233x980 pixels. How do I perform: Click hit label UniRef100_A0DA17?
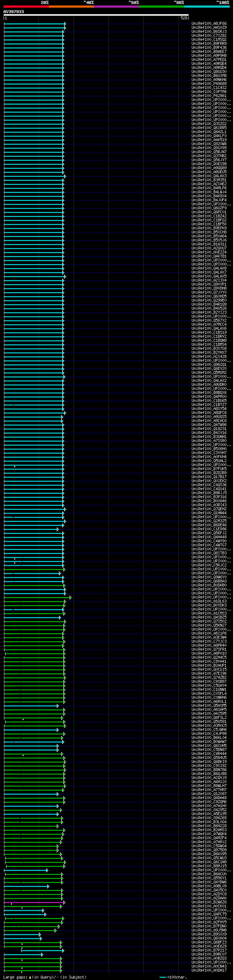click(209, 970)
